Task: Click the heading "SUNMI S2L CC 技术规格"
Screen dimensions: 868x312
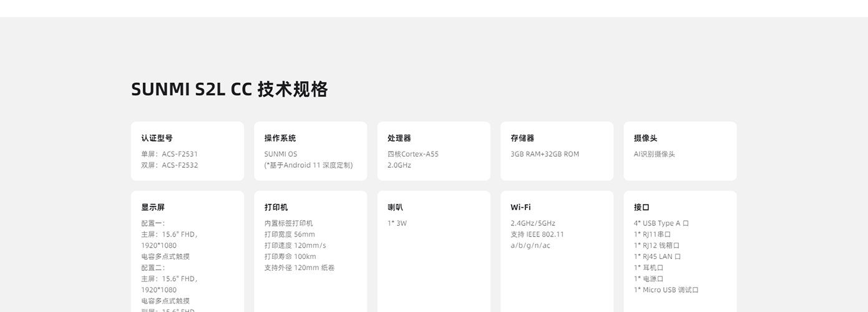Action: coord(230,89)
